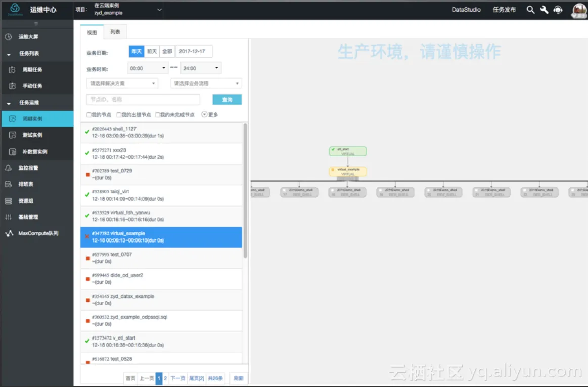The width and height of the screenshot is (588, 387).
Task: Select the etl_start node in graph
Action: tap(348, 151)
